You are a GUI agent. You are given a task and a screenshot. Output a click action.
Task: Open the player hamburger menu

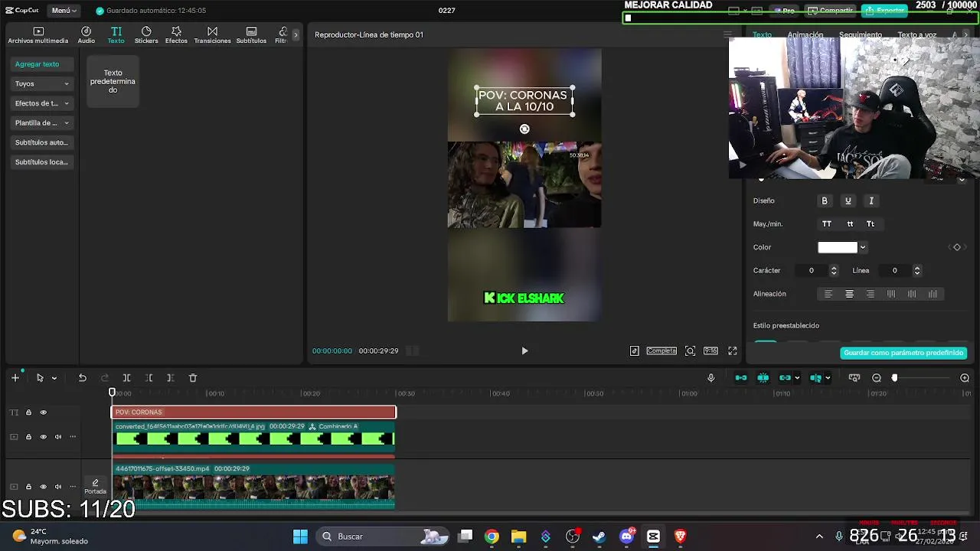coord(727,34)
